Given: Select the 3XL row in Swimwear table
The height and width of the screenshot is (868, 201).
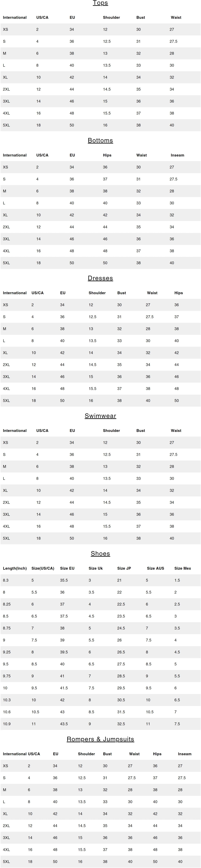Looking at the screenshot, I should pos(100,514).
